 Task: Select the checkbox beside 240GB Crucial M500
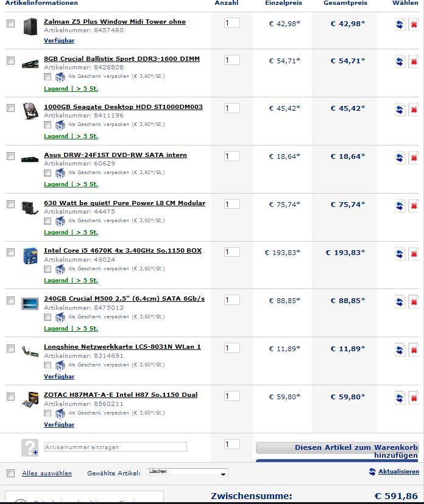[x=10, y=300]
